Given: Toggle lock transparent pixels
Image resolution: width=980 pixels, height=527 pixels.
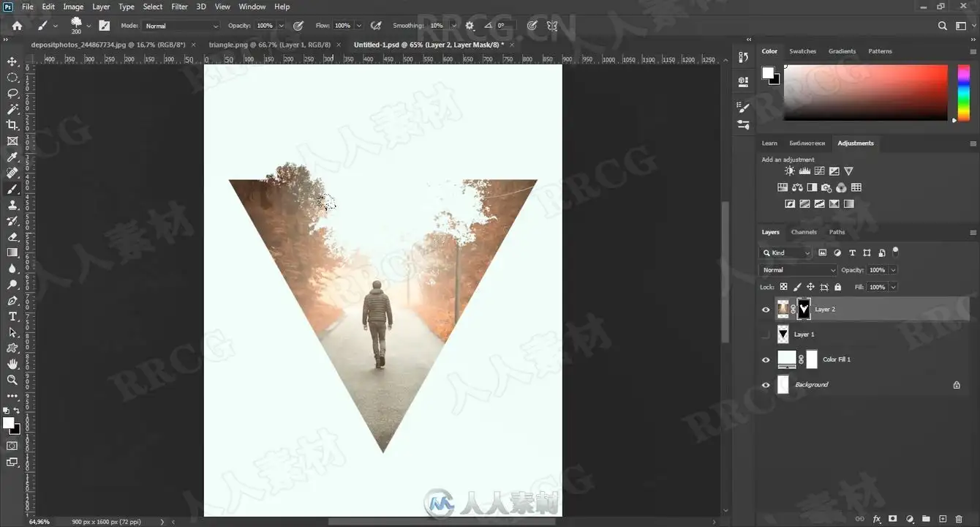Looking at the screenshot, I should tap(784, 287).
